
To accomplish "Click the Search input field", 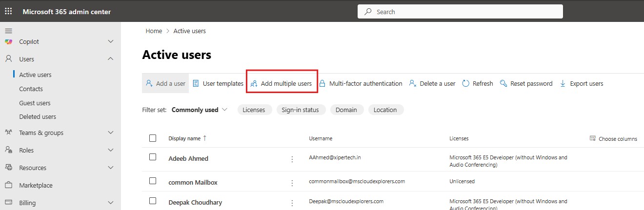I will pos(460,12).
